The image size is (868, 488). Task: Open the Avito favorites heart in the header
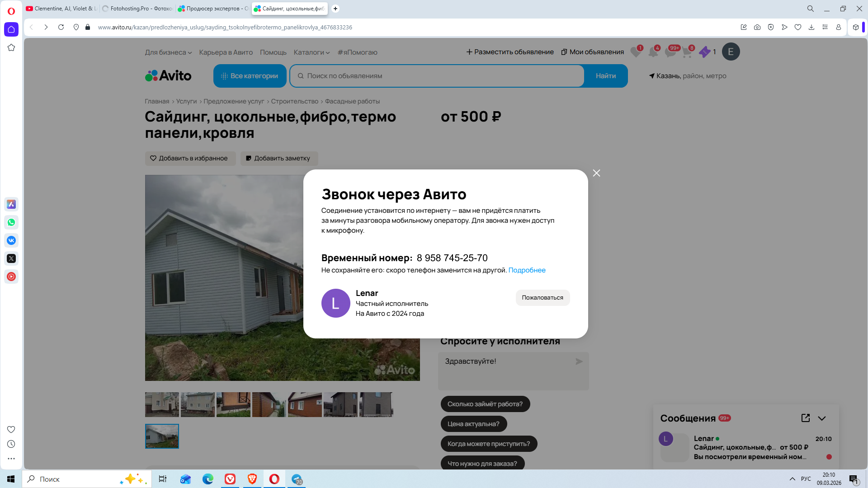coord(636,52)
